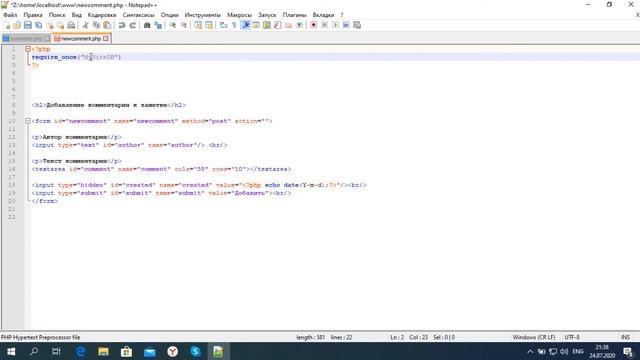Click the ENG language indicator

pyautogui.click(x=578, y=351)
